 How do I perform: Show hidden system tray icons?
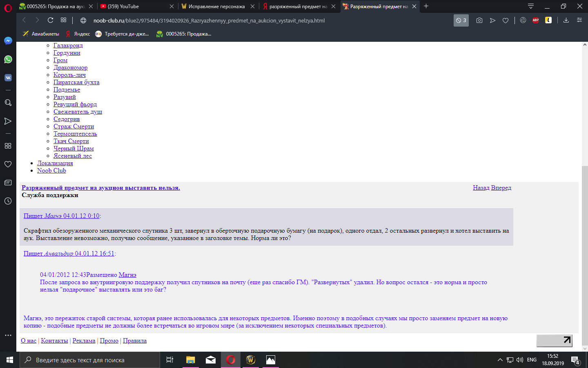500,360
